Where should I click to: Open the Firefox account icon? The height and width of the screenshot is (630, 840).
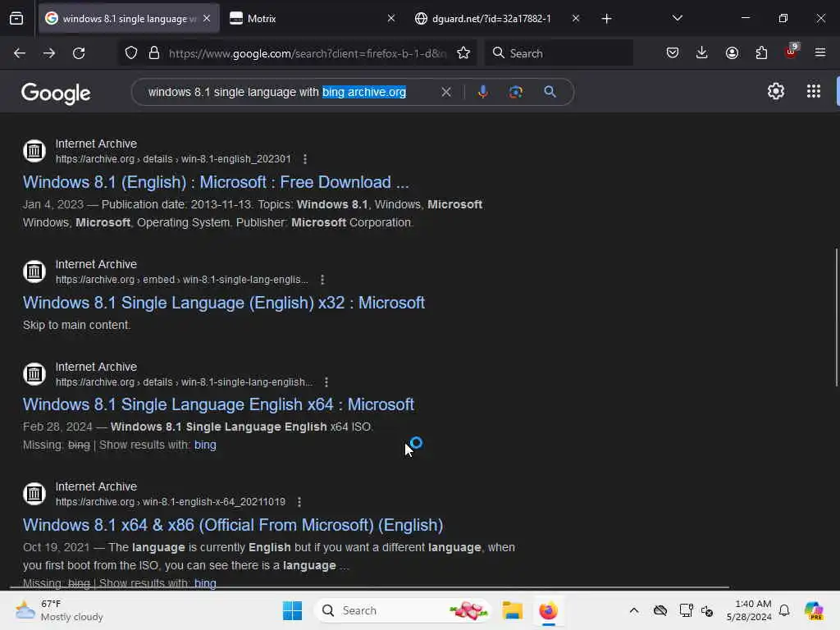732,53
